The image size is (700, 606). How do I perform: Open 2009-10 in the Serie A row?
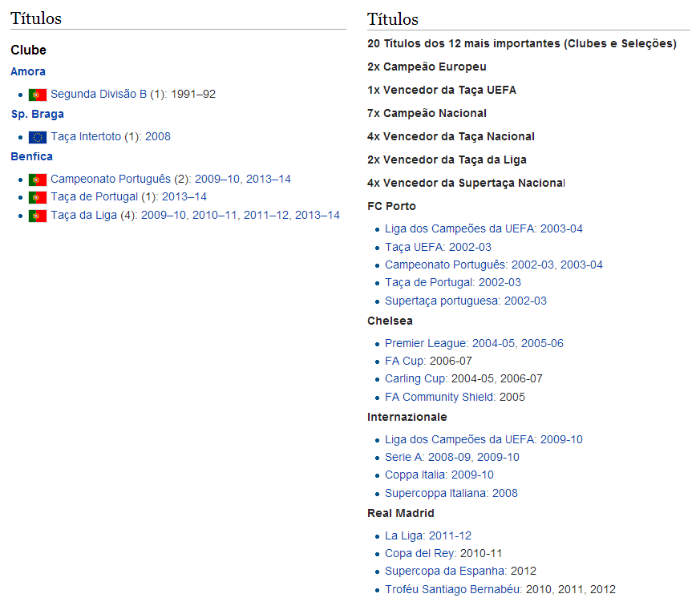(x=499, y=458)
